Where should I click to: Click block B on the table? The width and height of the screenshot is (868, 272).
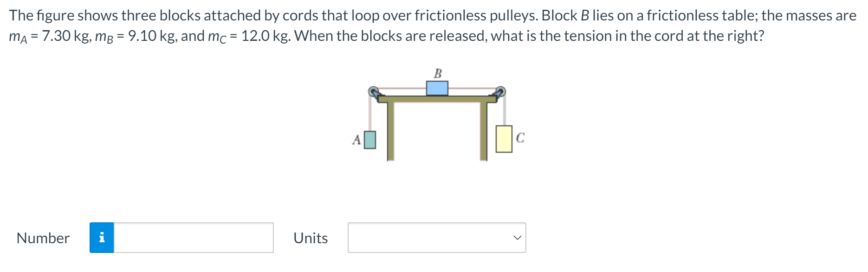[437, 88]
